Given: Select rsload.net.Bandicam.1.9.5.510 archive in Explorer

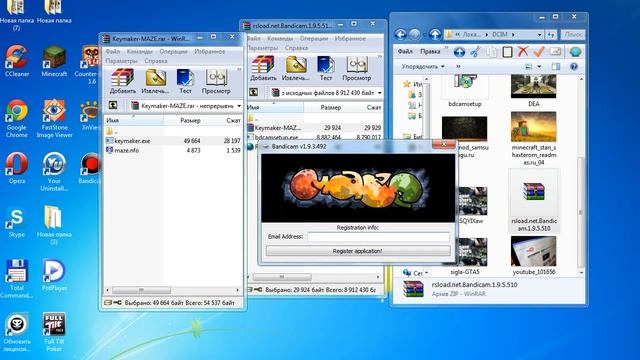Looking at the screenshot, I should 534,202.
